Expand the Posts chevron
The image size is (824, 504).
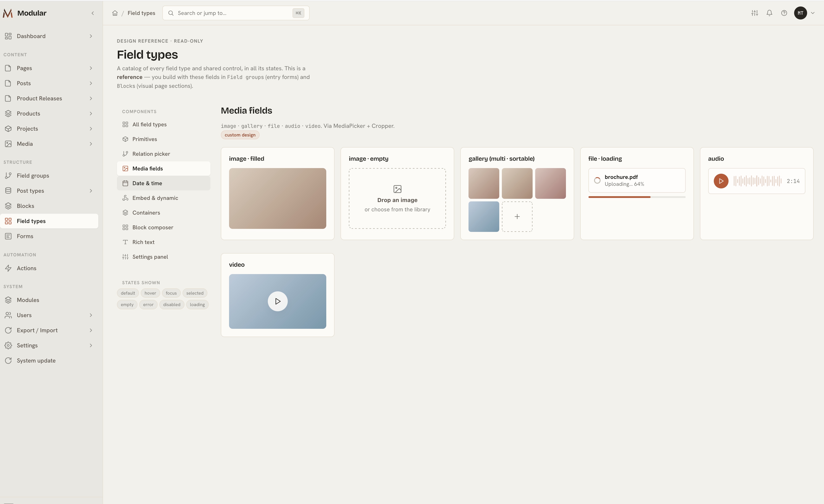(91, 83)
